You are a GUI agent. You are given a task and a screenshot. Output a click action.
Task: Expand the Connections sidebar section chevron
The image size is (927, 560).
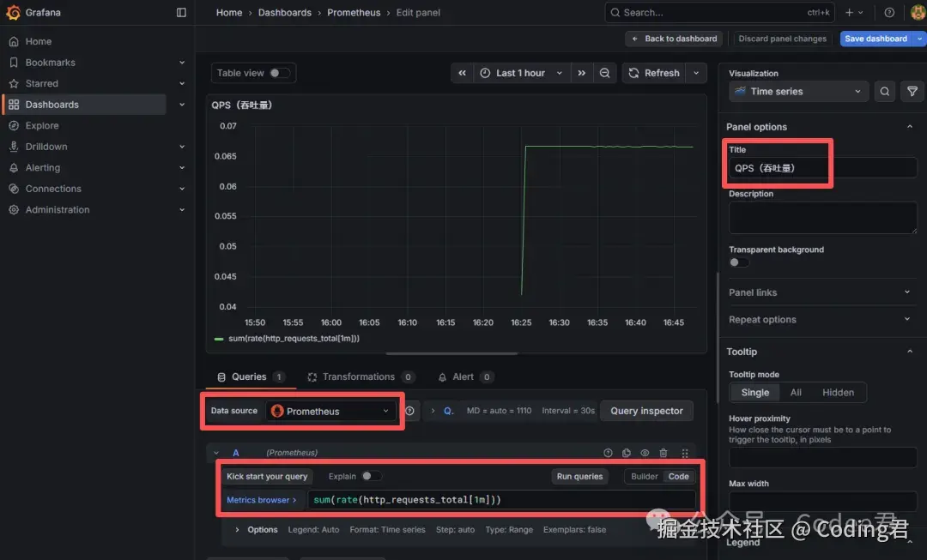click(182, 189)
